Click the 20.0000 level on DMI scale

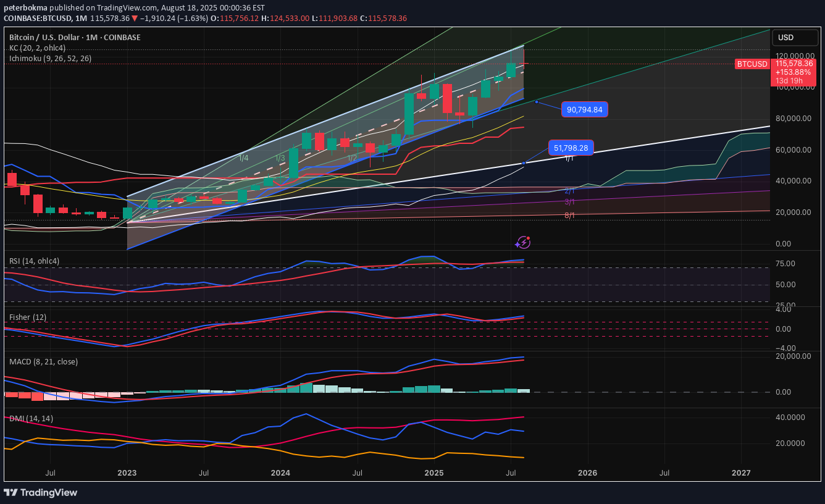pyautogui.click(x=790, y=443)
